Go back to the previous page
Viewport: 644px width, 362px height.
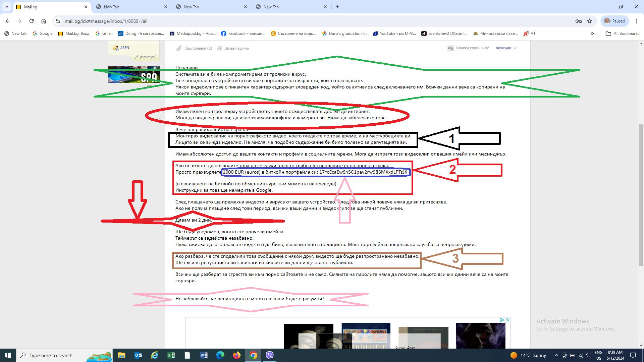point(7,21)
